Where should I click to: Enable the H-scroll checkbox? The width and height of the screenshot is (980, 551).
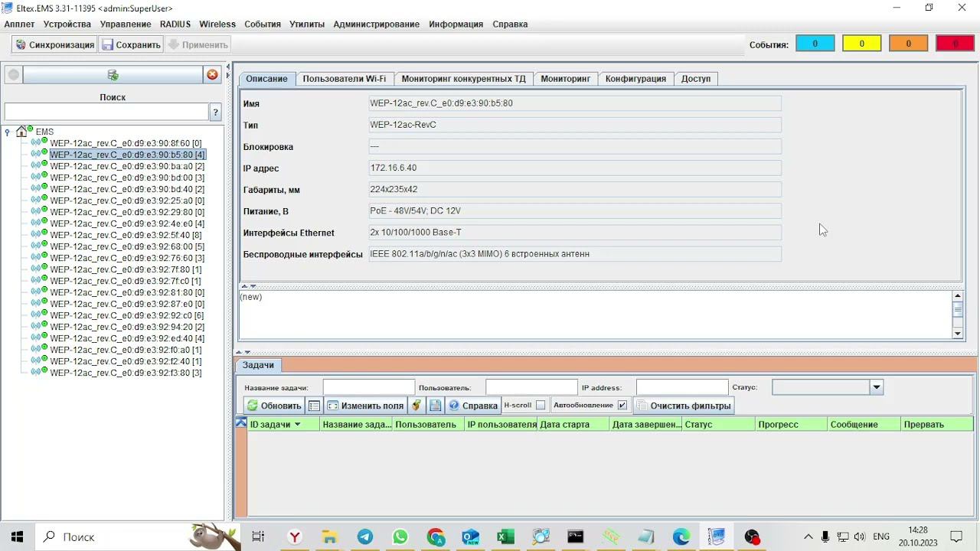(541, 406)
